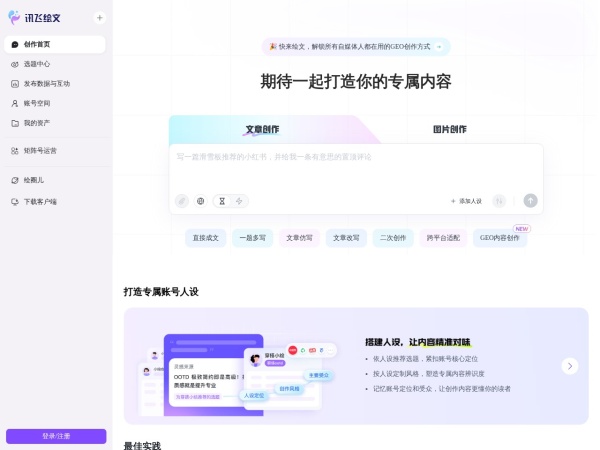Click the 登录/注册 button
The image size is (600, 450).
coord(56,436)
